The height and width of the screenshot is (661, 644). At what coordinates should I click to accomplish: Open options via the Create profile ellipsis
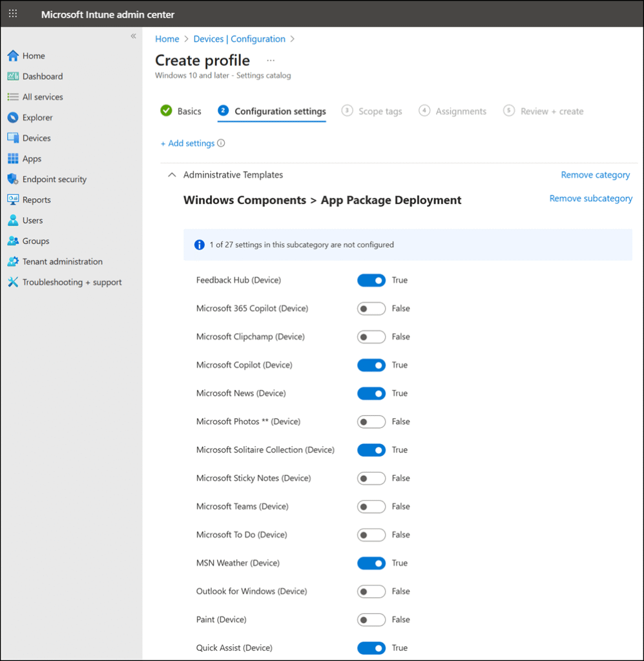(271, 60)
